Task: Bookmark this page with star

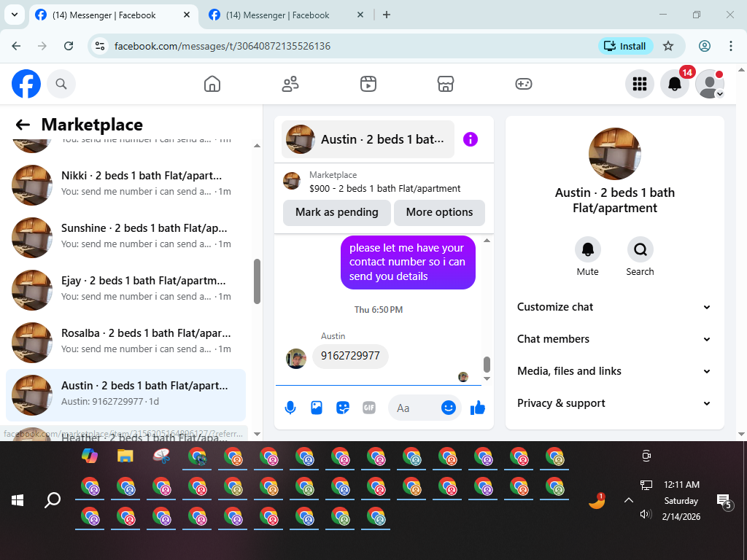Action: (668, 46)
